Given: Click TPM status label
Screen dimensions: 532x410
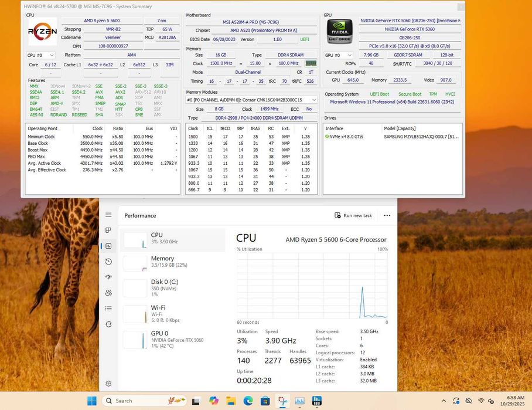Looking at the screenshot, I should [x=433, y=94].
